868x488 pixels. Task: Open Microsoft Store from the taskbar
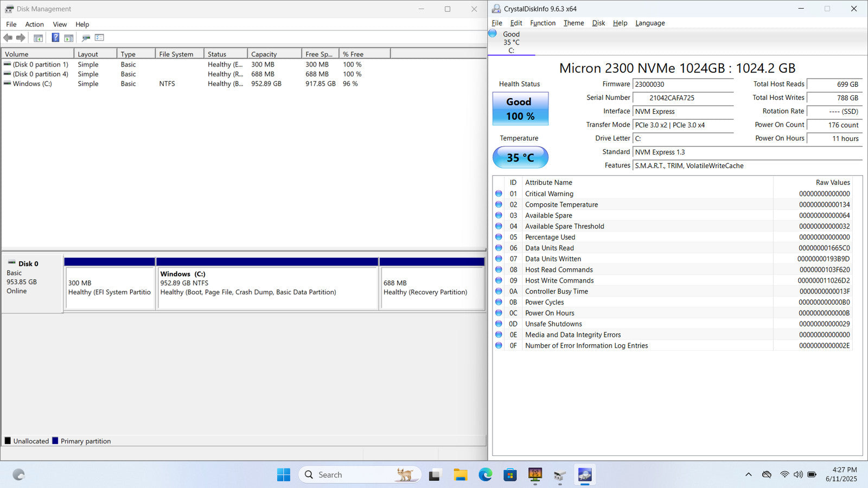(x=510, y=475)
